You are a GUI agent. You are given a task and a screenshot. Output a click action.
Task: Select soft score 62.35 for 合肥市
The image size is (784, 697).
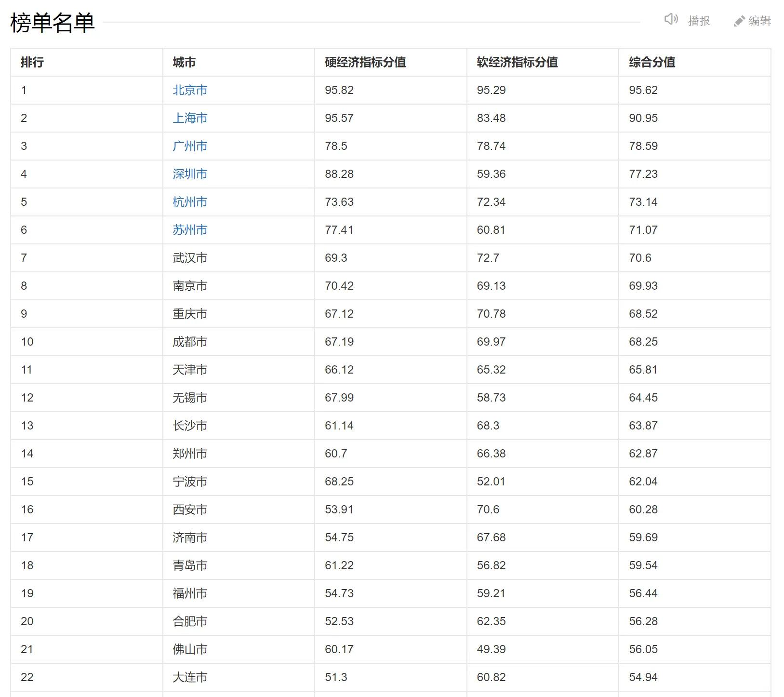(x=543, y=621)
